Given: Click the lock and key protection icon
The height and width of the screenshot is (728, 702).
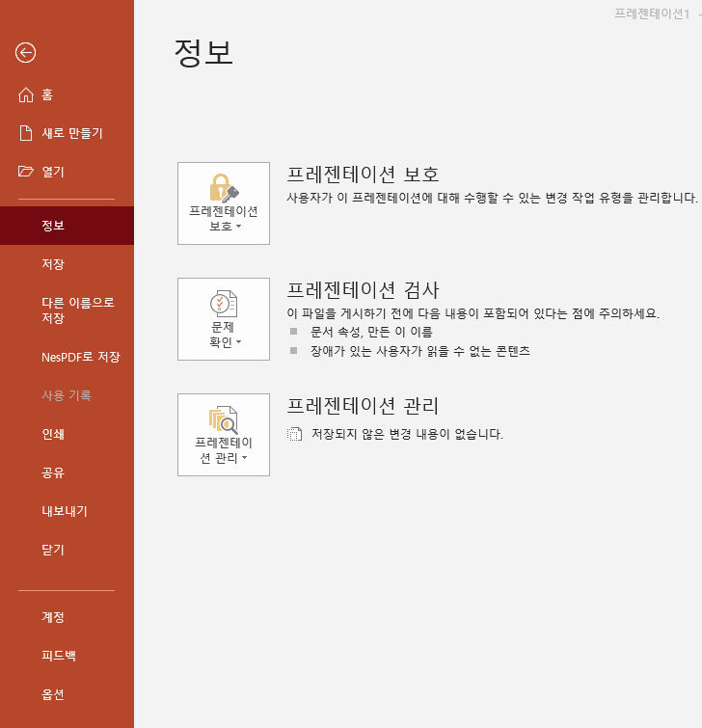Looking at the screenshot, I should coord(223,187).
